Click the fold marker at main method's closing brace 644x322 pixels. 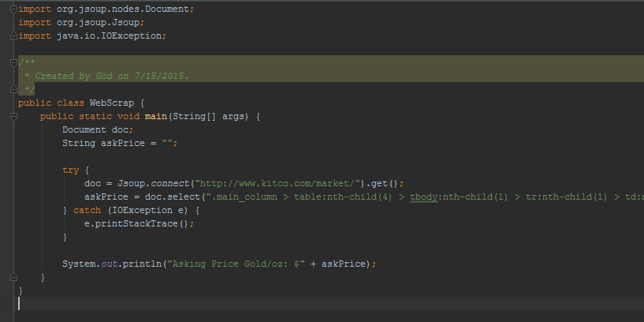click(x=14, y=277)
